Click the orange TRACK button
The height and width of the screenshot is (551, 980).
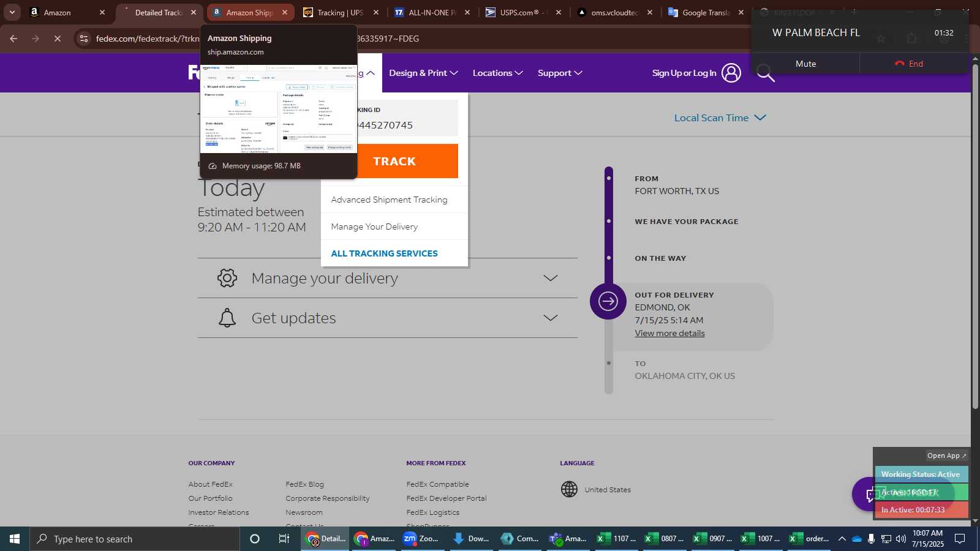click(394, 161)
